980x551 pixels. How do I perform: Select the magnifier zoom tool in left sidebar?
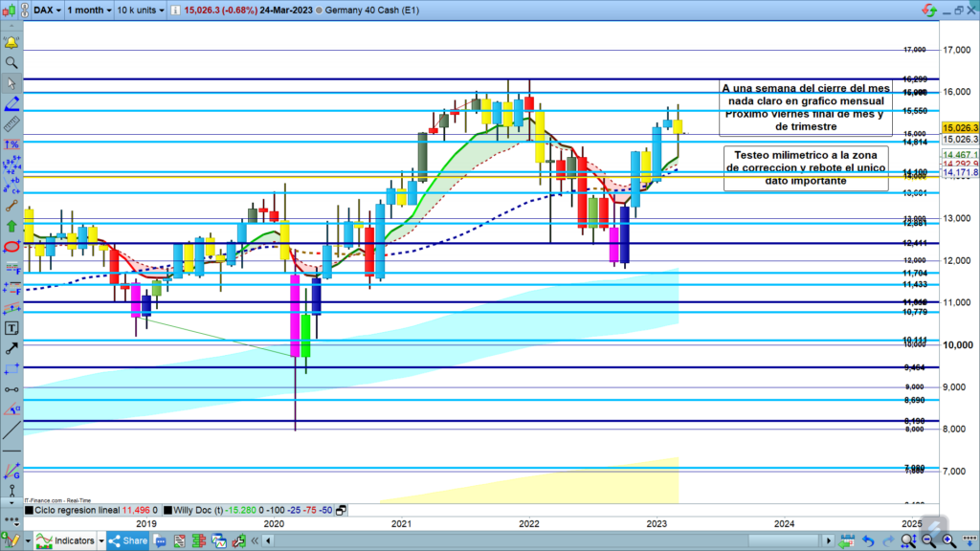click(x=11, y=62)
